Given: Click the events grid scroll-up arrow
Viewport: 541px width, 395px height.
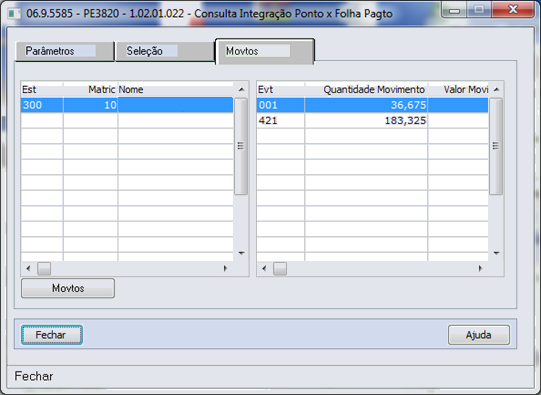Looking at the screenshot, I should [496, 90].
